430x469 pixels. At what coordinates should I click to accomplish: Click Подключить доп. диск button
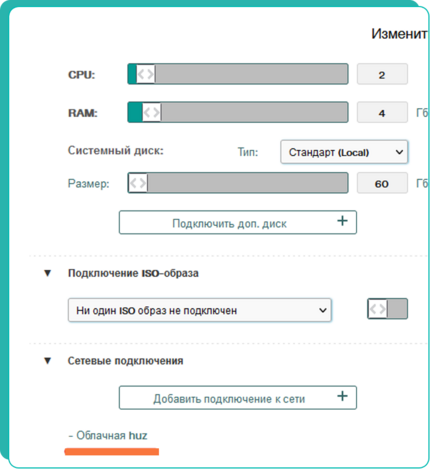pos(238,222)
